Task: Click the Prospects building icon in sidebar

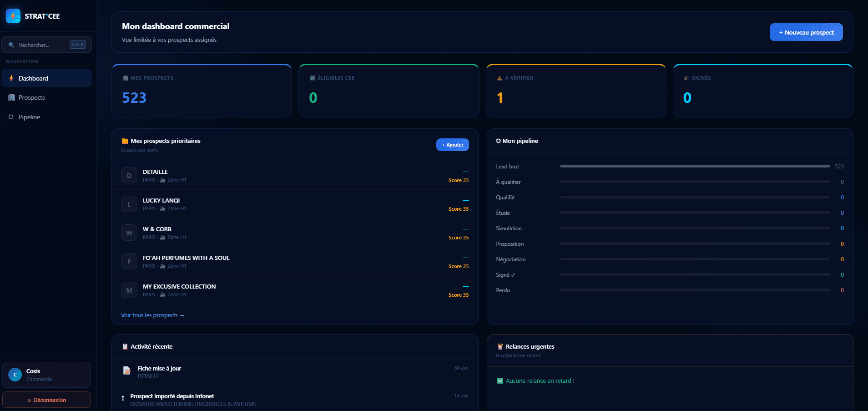Action: click(x=11, y=97)
